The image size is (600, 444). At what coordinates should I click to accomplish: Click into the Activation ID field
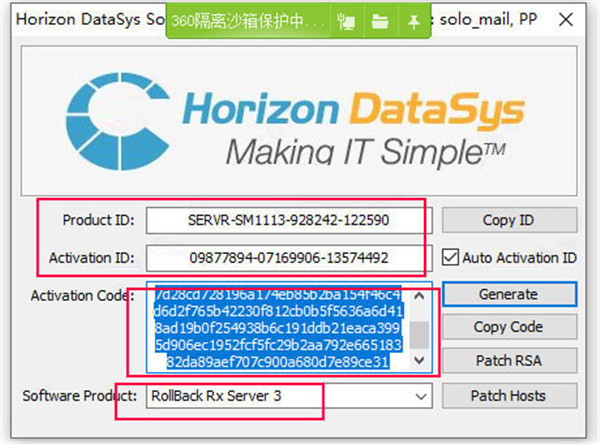[x=289, y=258]
